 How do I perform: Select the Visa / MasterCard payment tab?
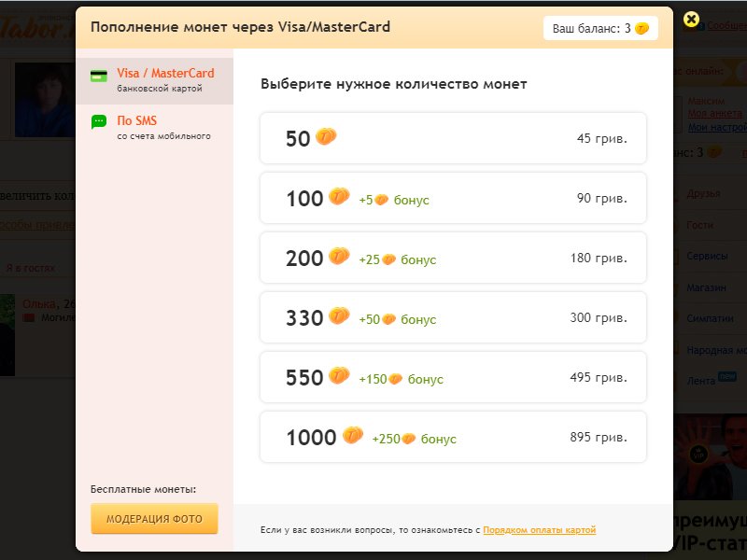155,80
